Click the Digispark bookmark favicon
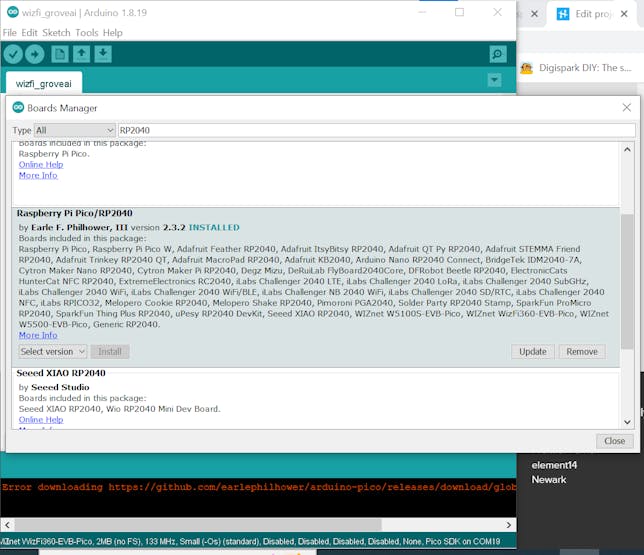Image resolution: width=644 pixels, height=555 pixels. [x=527, y=68]
